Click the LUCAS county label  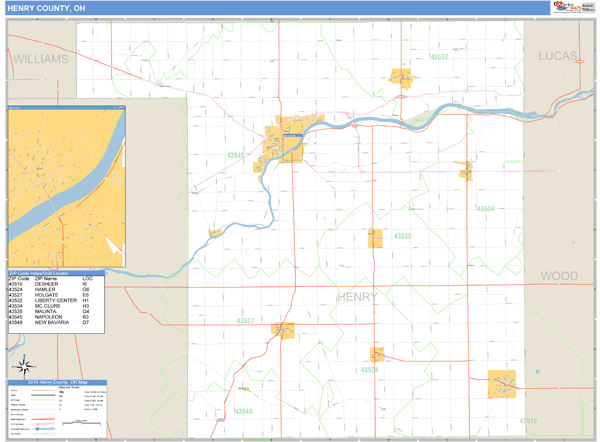(558, 57)
